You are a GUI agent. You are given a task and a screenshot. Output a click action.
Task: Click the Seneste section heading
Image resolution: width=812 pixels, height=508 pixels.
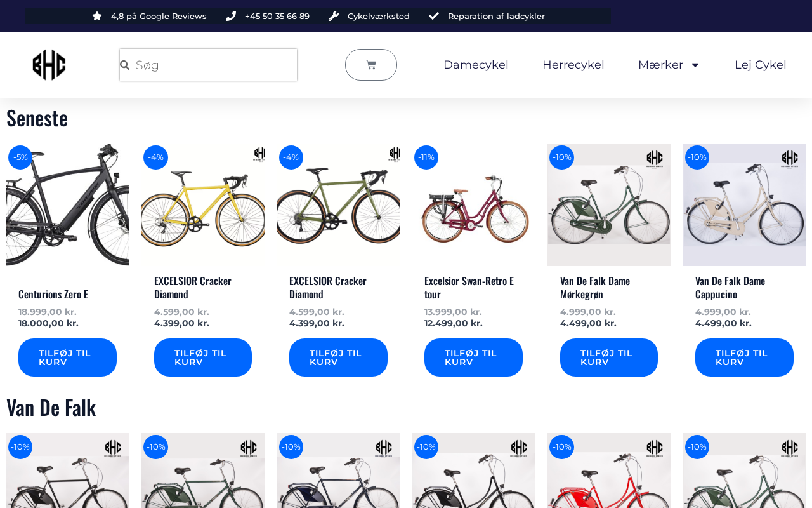coord(37,118)
